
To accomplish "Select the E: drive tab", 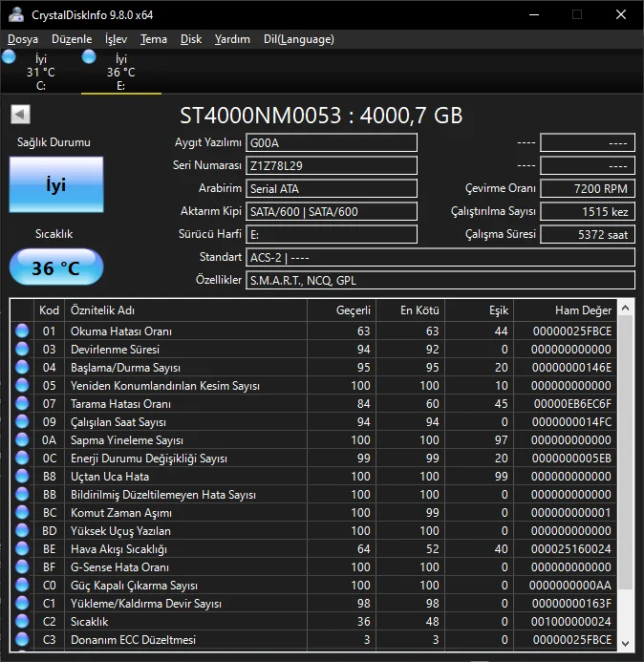I will (120, 72).
